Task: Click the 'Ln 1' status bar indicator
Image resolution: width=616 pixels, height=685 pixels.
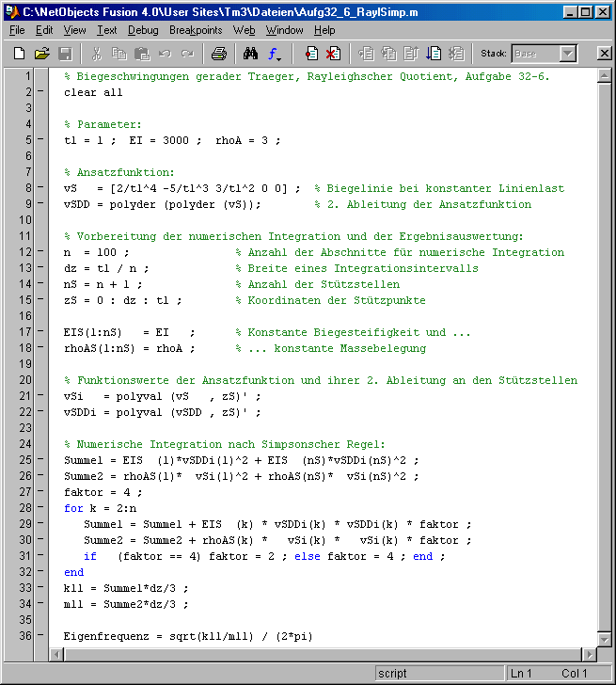Action: (521, 673)
